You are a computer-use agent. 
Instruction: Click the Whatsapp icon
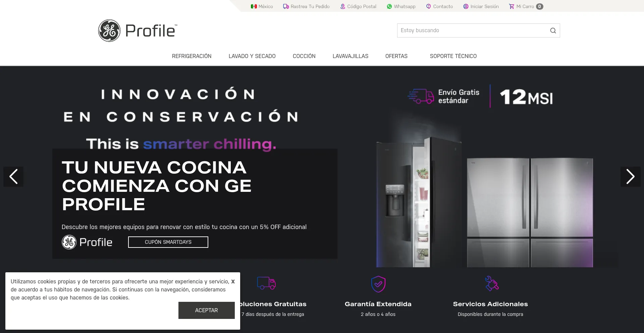pos(389,6)
